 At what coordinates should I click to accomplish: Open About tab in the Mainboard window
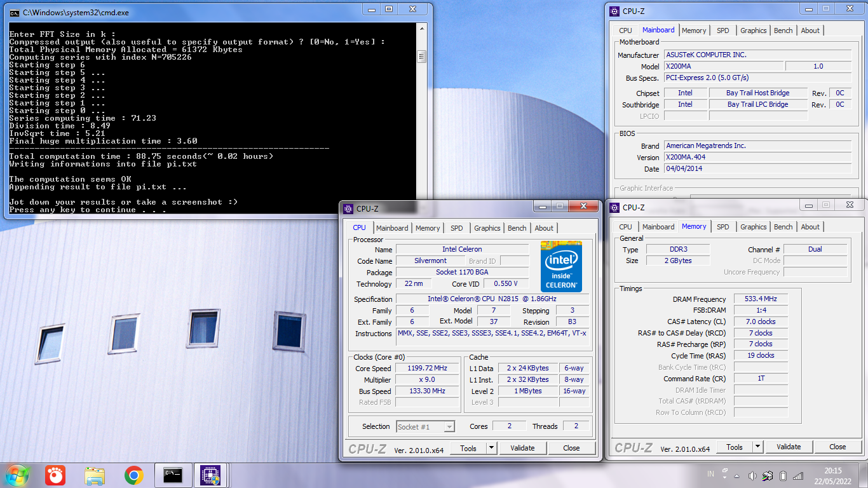[x=810, y=30]
